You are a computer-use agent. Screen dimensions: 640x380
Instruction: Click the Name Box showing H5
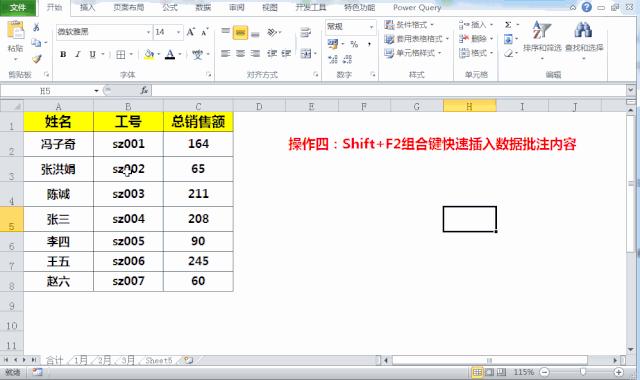tap(46, 91)
